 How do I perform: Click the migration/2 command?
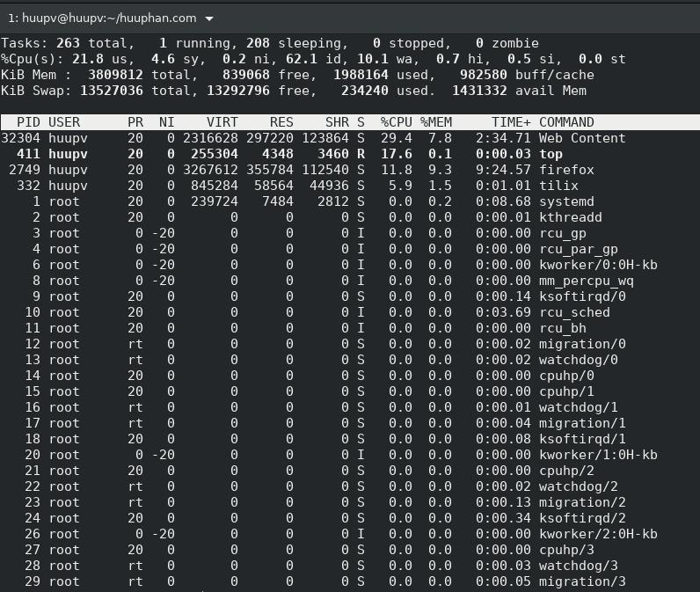(x=582, y=502)
